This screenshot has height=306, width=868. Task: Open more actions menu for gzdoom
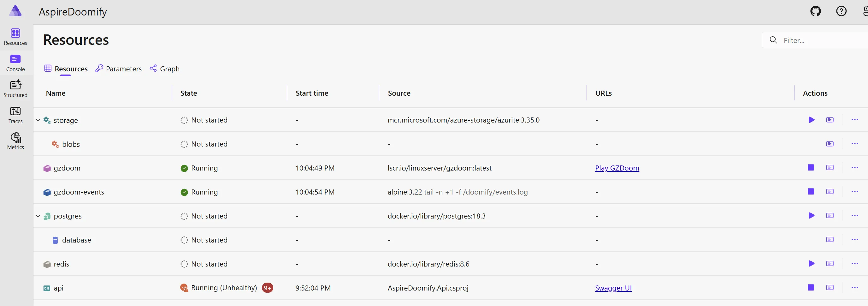[855, 168]
